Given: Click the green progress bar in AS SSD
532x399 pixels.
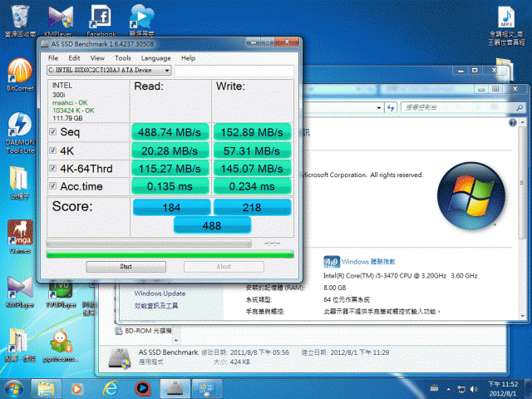Looking at the screenshot, I should 170,254.
